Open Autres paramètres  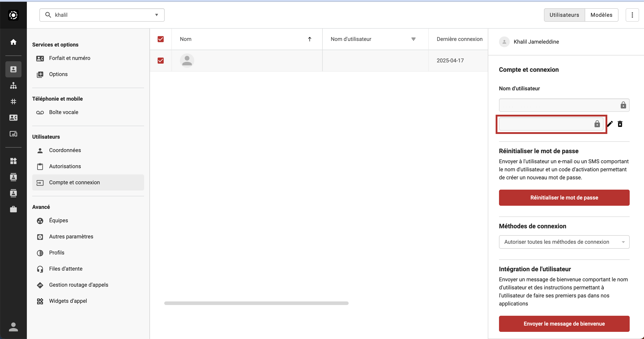click(x=88, y=237)
